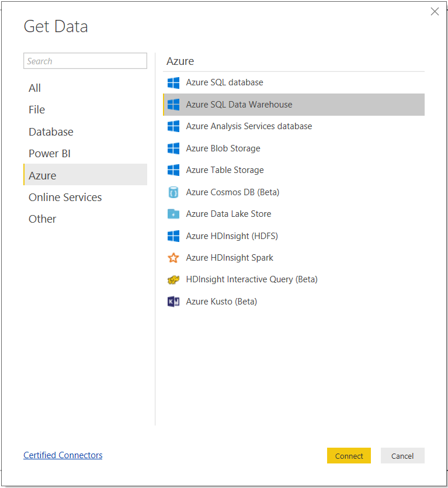This screenshot has width=448, height=488.
Task: Open the Certified Connectors link
Action: click(x=62, y=455)
